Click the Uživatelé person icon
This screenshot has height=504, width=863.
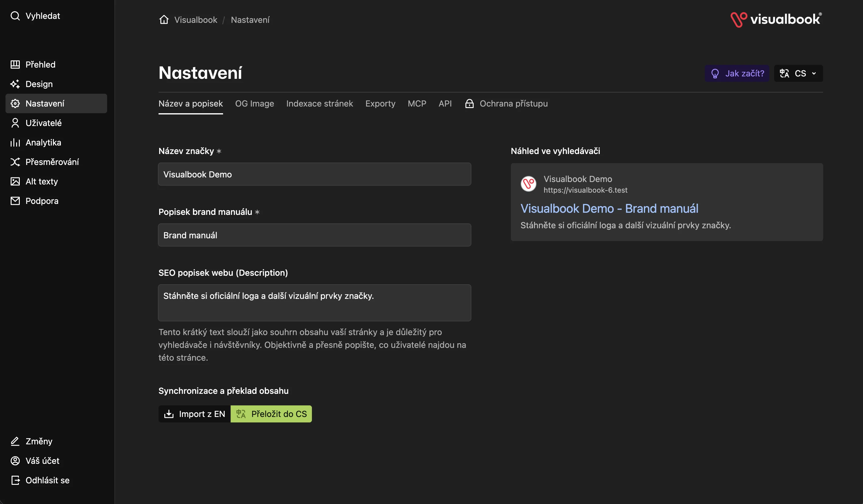15,123
